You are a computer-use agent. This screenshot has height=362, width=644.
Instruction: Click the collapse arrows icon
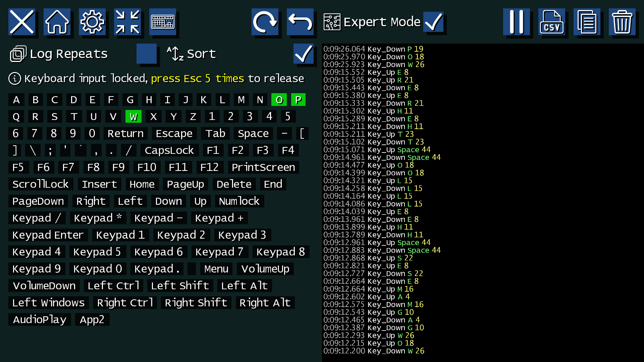tap(127, 22)
